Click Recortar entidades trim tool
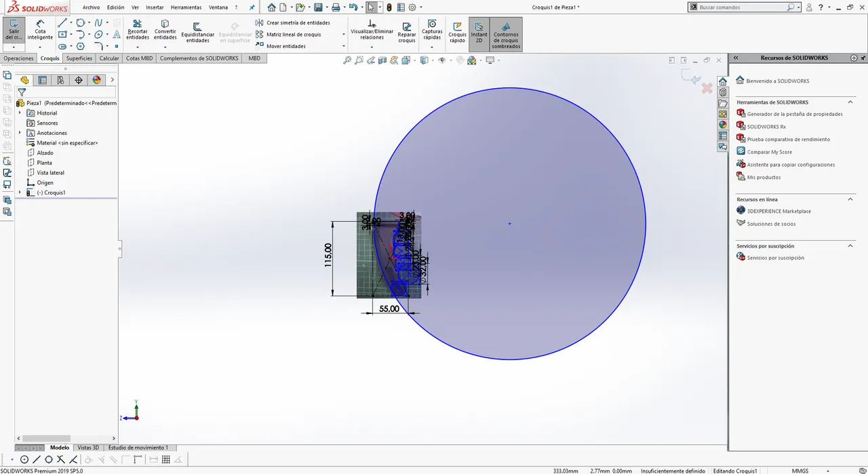868x474 pixels. coord(138,30)
